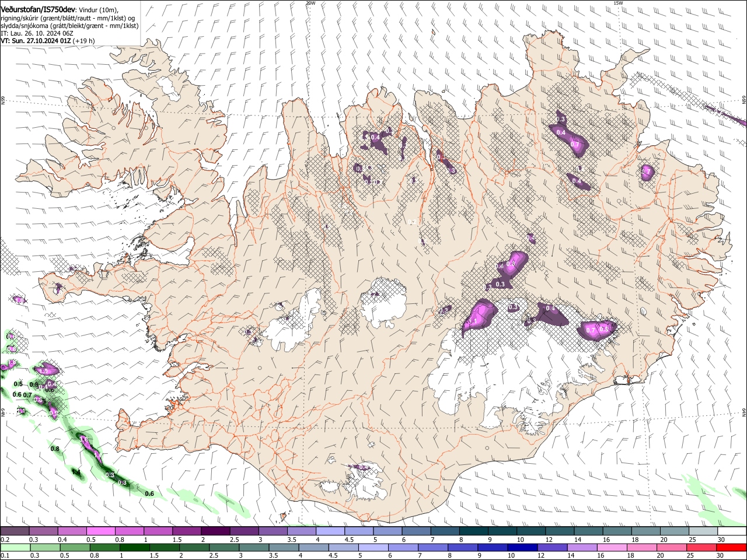Click the 'VT: Sun. 27.10.2024 01Z' valid time
747x560 pixels.
pos(36,41)
